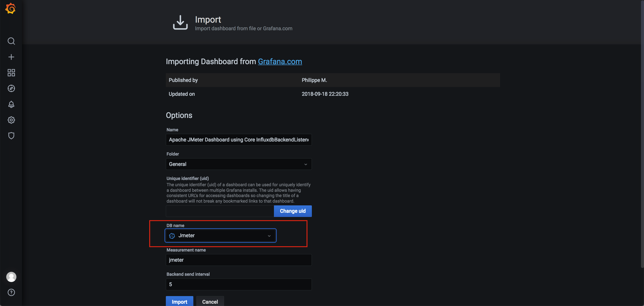The height and width of the screenshot is (306, 644).
Task: Click the Backend send interval field
Action: (239, 284)
